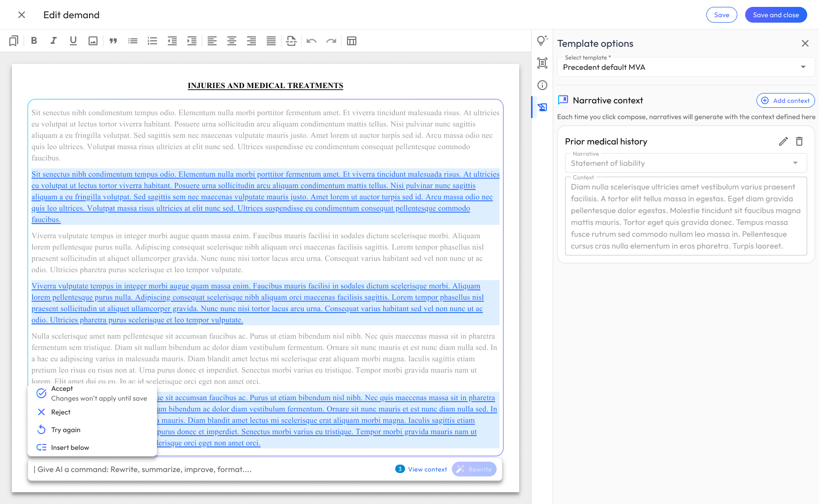The image size is (819, 504).
Task: Click the bookmark icon in toolbar
Action: pos(14,41)
